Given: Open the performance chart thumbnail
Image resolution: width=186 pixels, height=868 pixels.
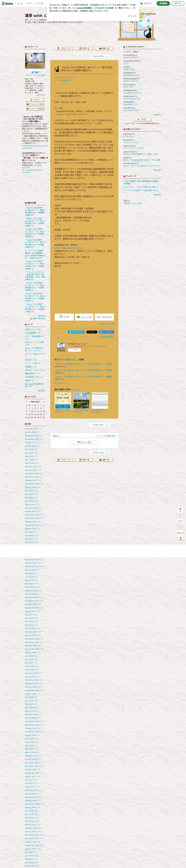Looking at the screenshot, I should coord(100,401).
